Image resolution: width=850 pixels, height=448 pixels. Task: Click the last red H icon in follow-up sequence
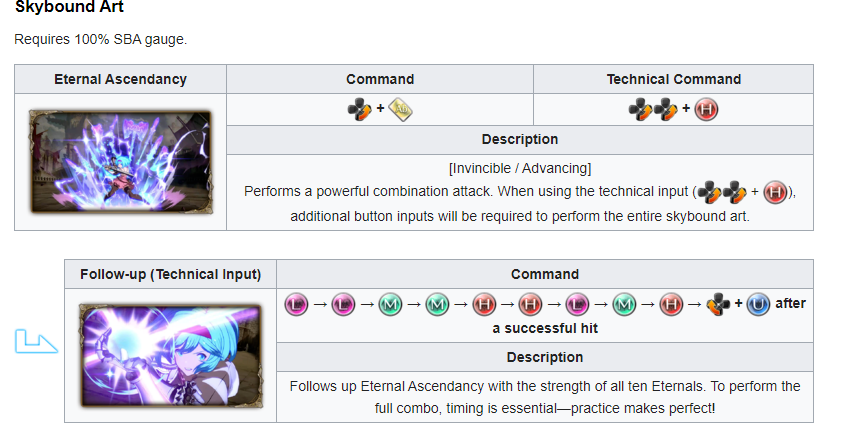[x=671, y=305]
